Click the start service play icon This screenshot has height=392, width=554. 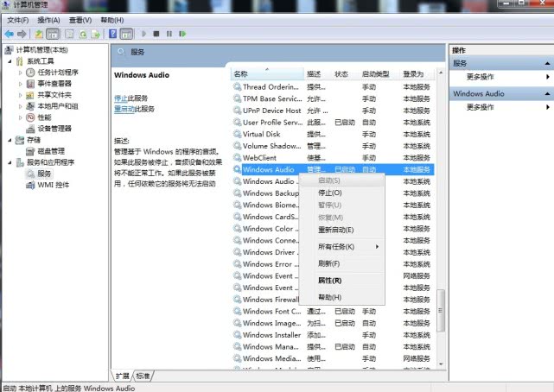tap(143, 34)
